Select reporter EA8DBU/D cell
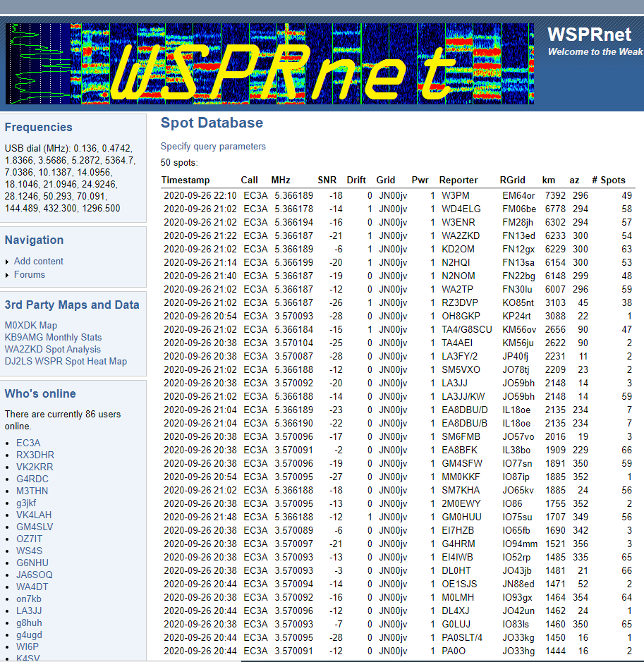Image resolution: width=644 pixels, height=662 pixels. coord(465,410)
